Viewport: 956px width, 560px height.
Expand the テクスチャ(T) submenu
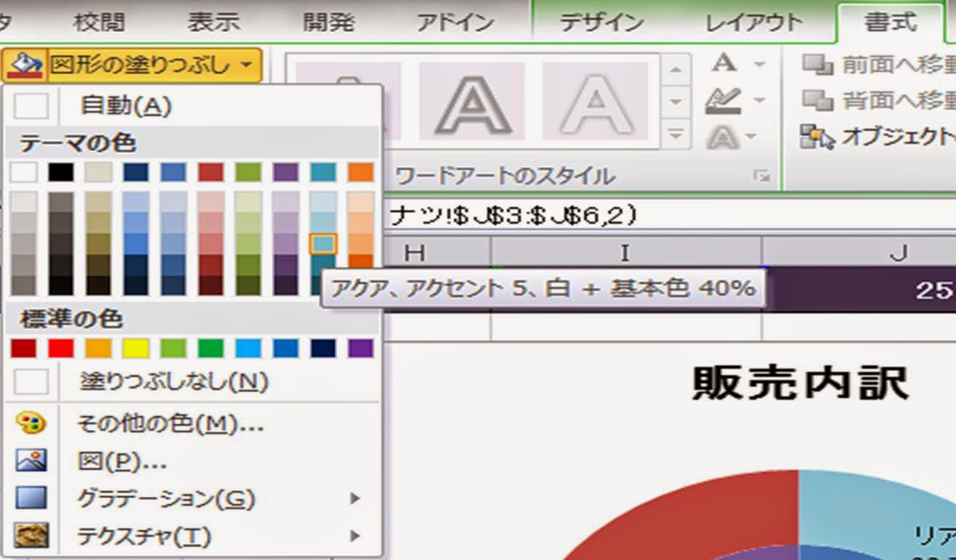193,536
